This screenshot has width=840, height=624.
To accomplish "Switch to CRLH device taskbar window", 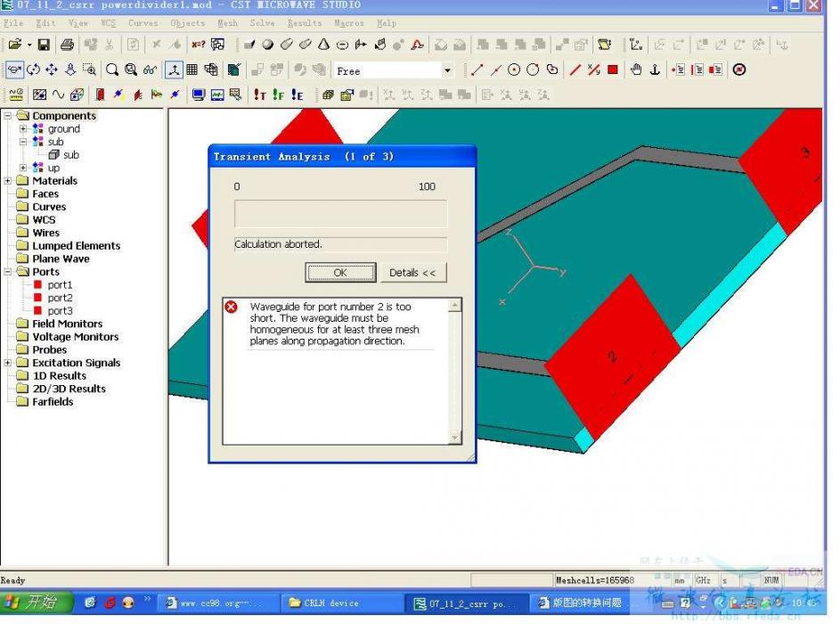I will tap(342, 603).
